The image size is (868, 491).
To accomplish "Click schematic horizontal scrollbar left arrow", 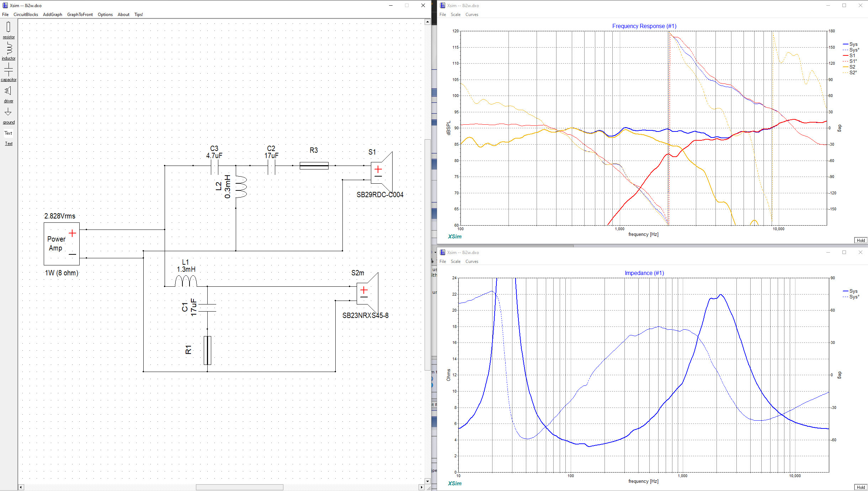I will point(21,487).
